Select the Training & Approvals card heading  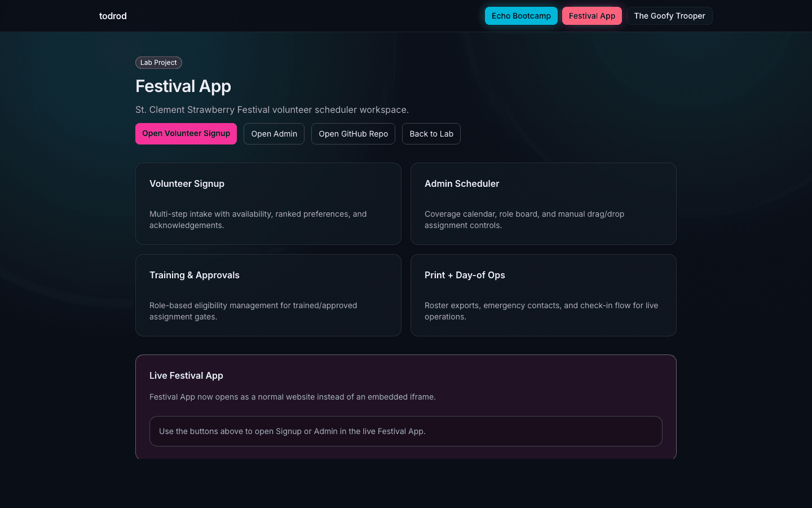195,275
